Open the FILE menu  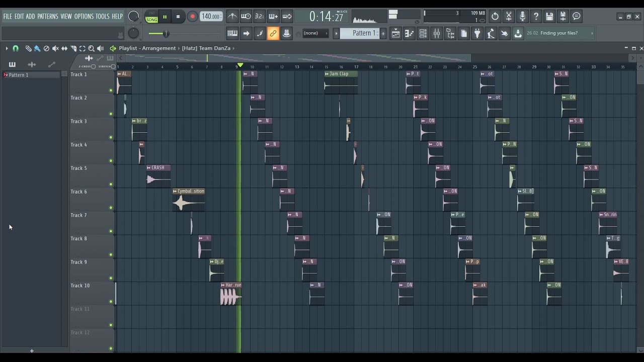click(8, 17)
